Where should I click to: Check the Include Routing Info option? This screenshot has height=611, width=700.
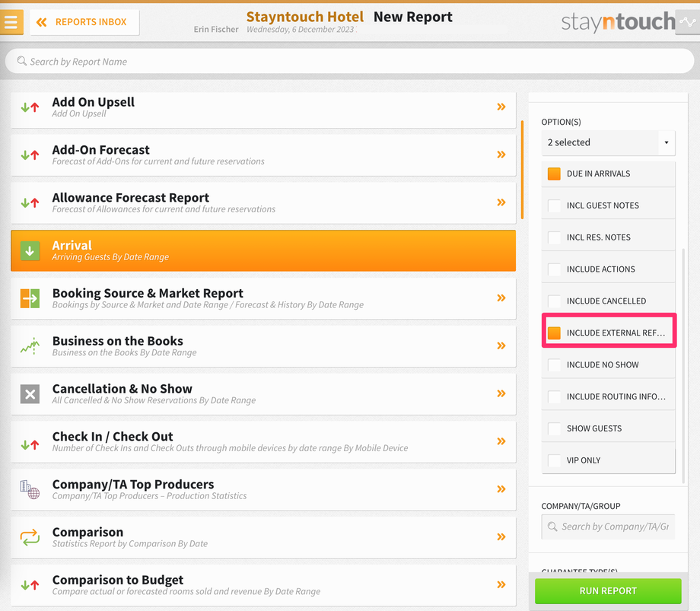coord(554,396)
